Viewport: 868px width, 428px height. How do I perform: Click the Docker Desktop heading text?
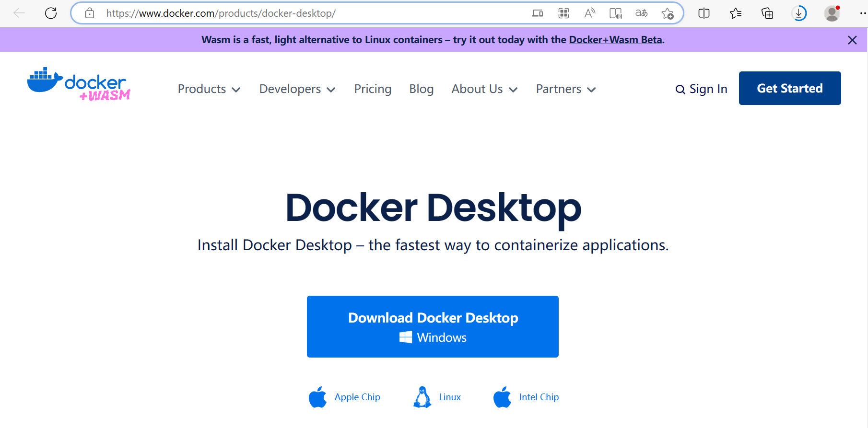(433, 208)
